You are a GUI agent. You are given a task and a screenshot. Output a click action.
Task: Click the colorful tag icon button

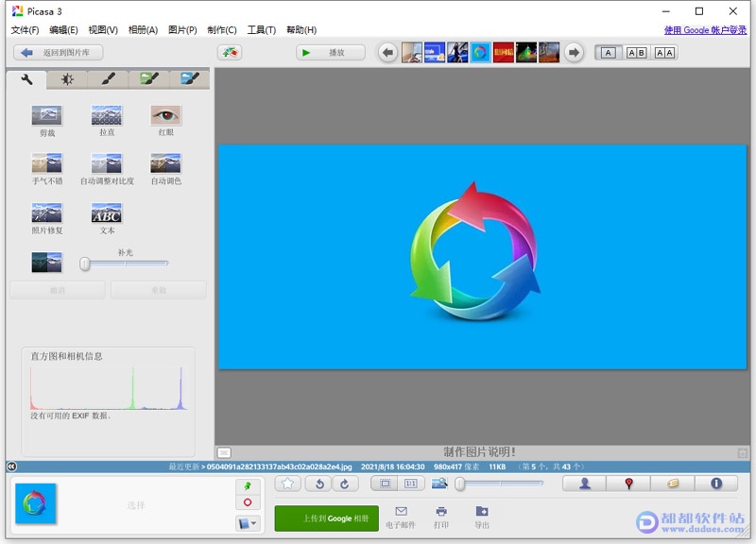click(230, 53)
